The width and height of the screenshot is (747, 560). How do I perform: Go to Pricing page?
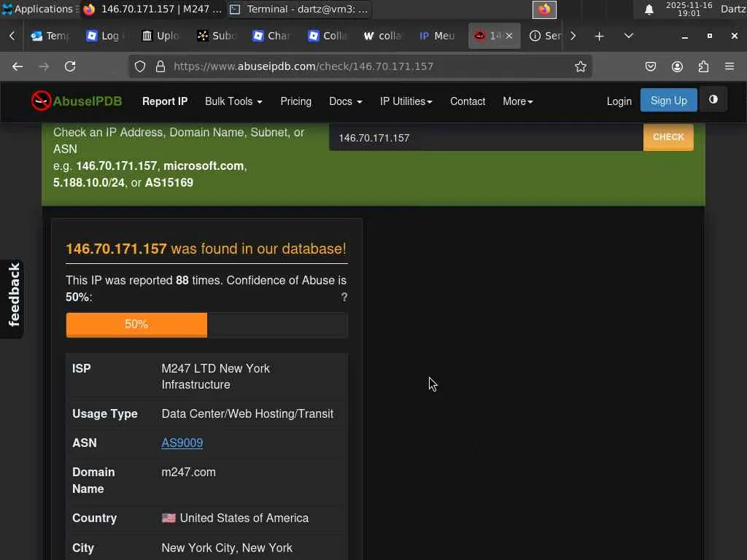tap(296, 101)
